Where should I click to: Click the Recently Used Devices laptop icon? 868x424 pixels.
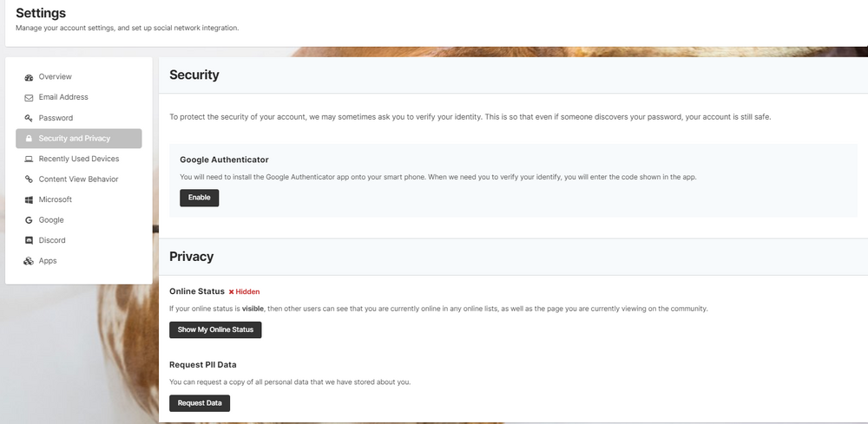29,160
